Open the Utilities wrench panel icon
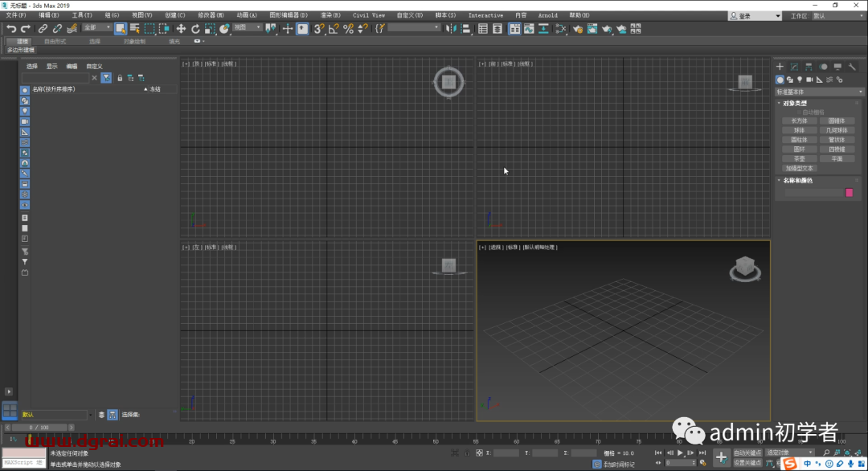This screenshot has width=868, height=471. pos(852,67)
